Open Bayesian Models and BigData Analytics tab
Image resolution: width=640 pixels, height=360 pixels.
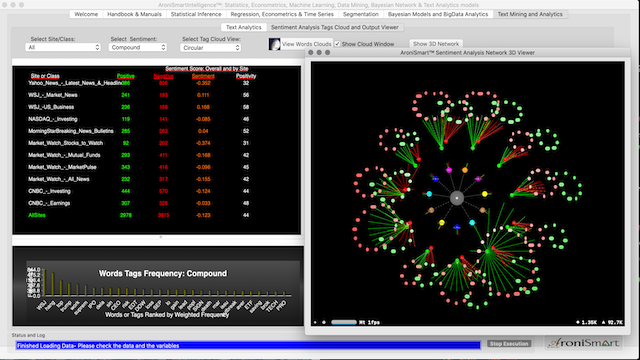[438, 14]
